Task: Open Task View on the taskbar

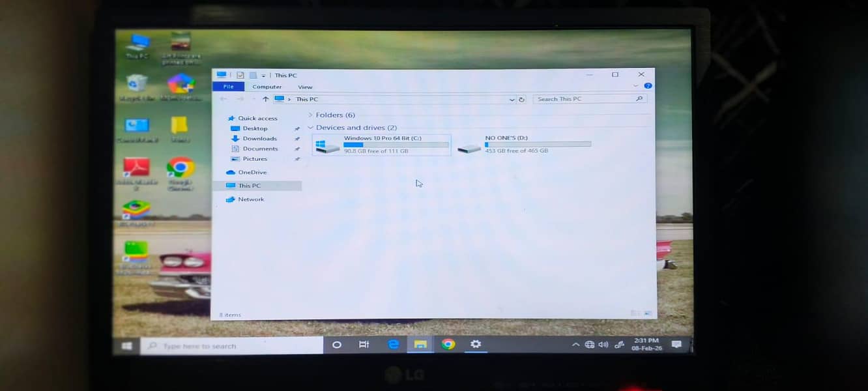Action: (365, 344)
